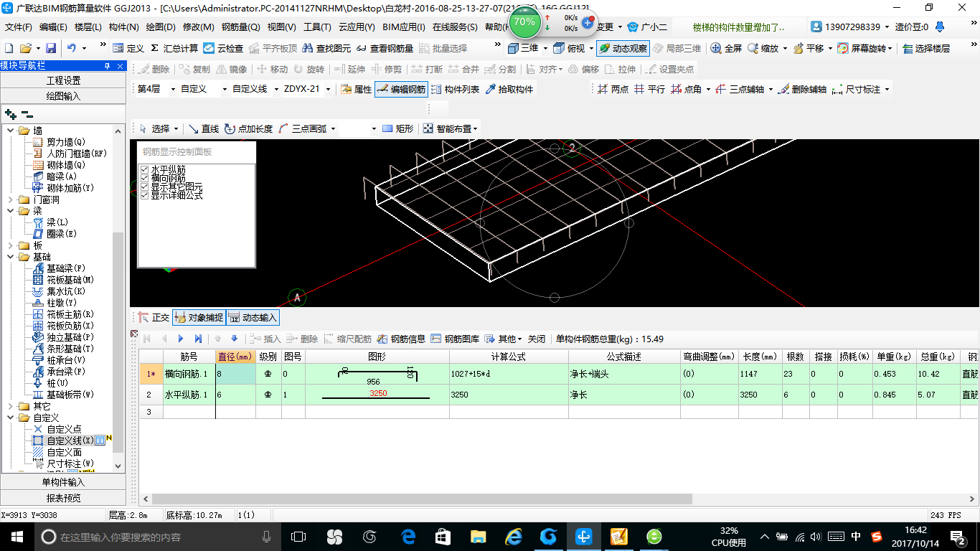Toggle 横向钢筋 checkbox
The width and height of the screenshot is (980, 551).
144,178
